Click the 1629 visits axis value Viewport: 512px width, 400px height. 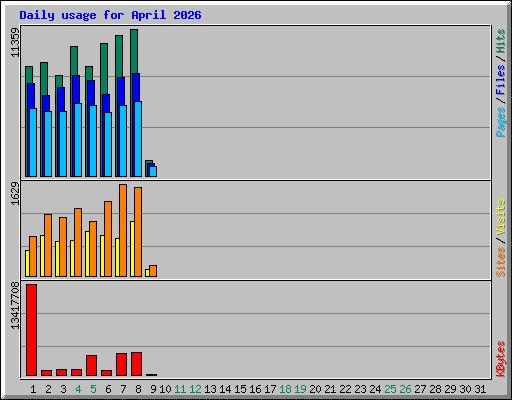(15, 193)
